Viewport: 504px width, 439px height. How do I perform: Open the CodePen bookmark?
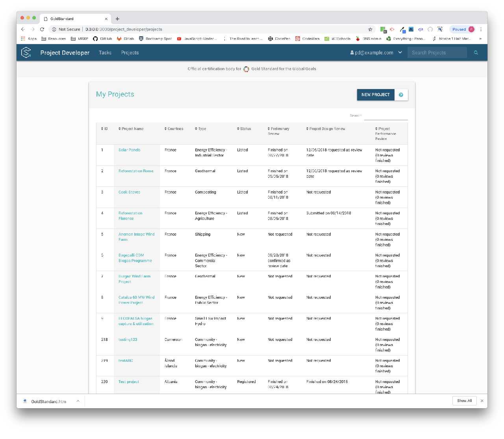click(x=279, y=39)
